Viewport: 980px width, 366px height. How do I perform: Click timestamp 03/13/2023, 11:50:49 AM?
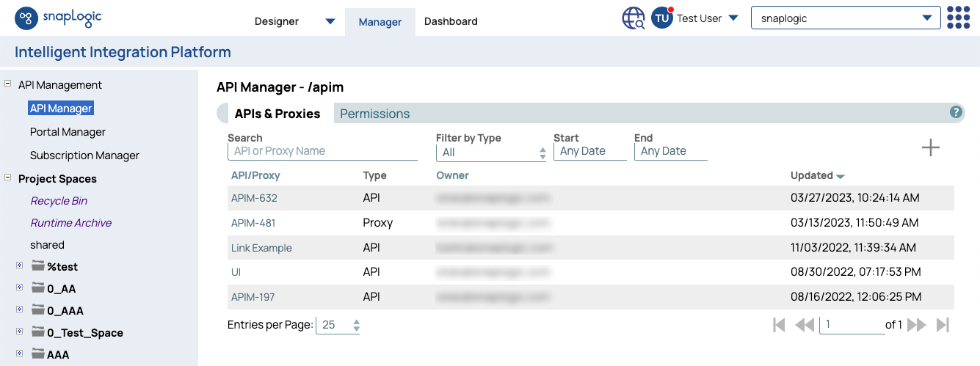[854, 223]
